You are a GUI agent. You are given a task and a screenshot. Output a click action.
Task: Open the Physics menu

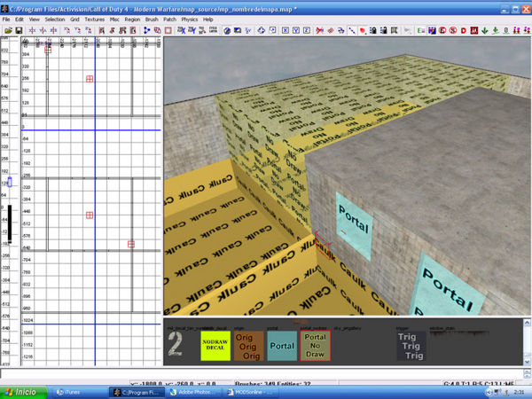click(x=190, y=20)
